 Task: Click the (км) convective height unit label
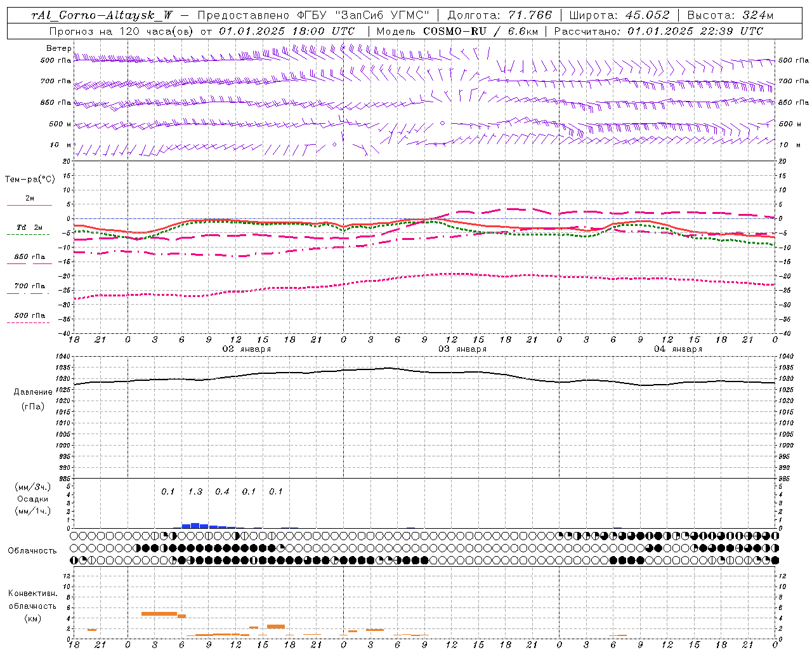pyautogui.click(x=33, y=619)
